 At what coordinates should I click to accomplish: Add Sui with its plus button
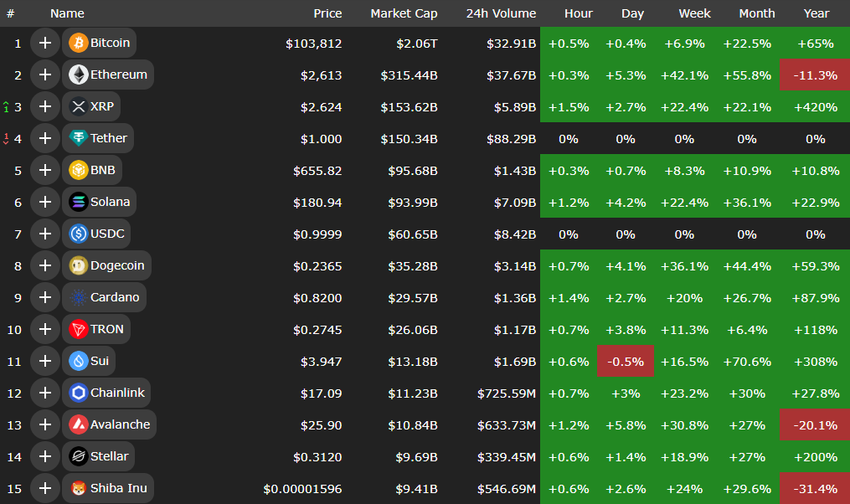point(45,361)
